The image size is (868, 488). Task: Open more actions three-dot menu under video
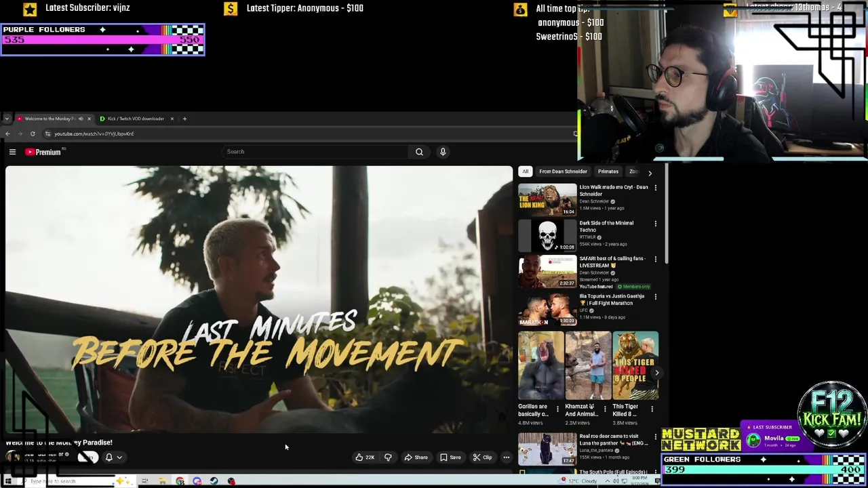click(506, 457)
